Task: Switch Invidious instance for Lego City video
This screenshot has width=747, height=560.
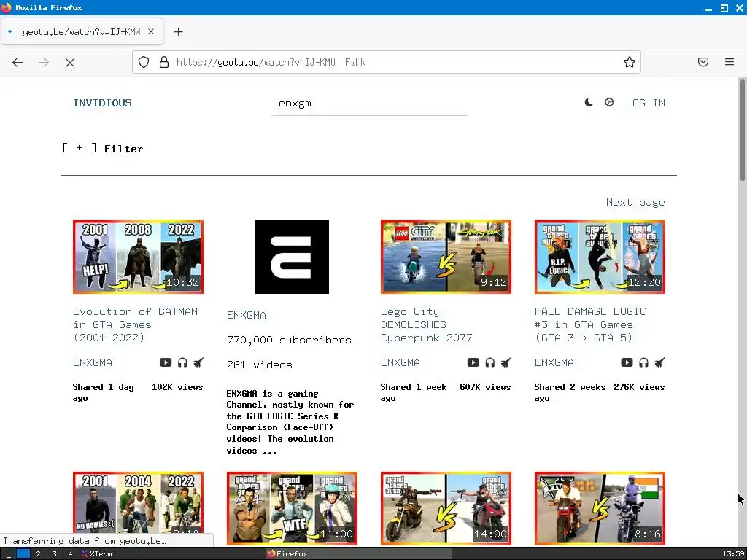Action: [x=506, y=362]
